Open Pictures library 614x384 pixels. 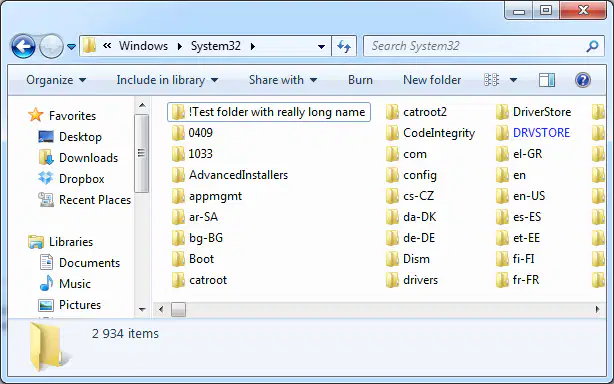tap(69, 305)
